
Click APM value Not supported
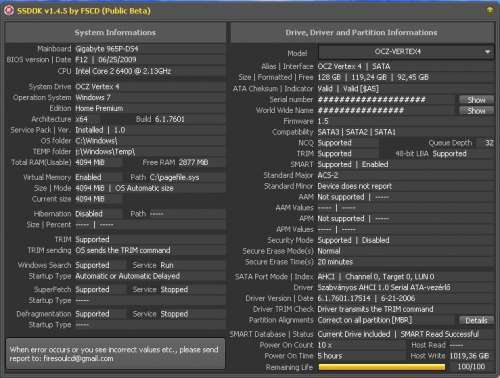click(x=341, y=219)
